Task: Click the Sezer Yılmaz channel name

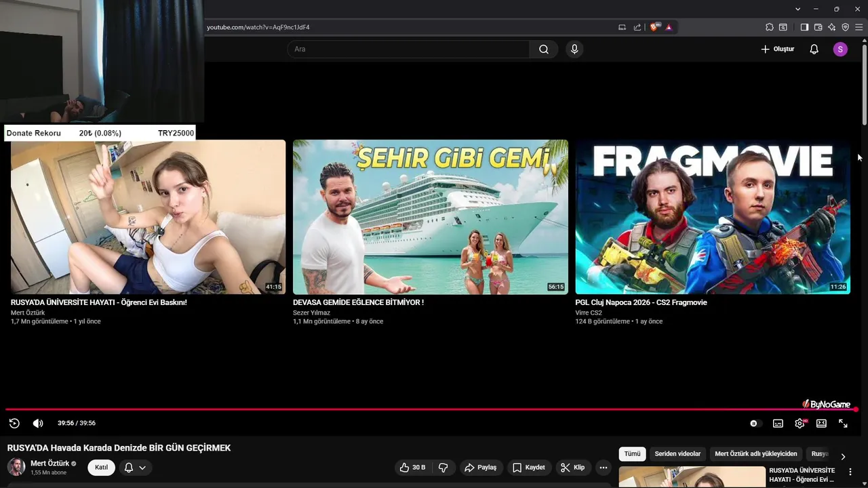Action: (311, 312)
